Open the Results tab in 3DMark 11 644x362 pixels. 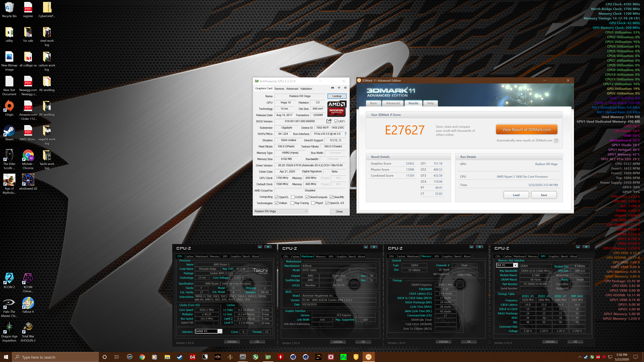coord(414,103)
